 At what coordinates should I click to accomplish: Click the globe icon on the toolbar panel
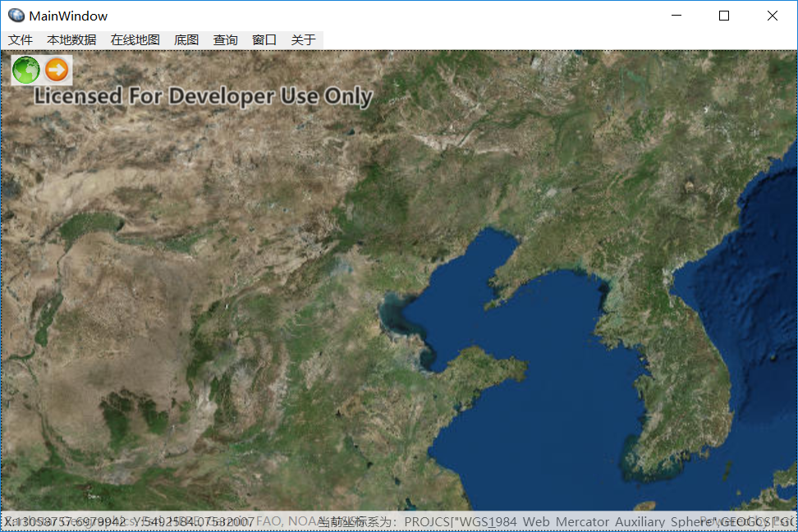(25, 70)
